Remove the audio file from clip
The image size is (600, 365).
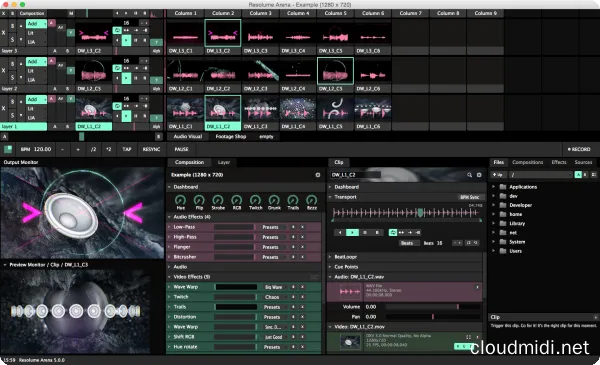477,287
